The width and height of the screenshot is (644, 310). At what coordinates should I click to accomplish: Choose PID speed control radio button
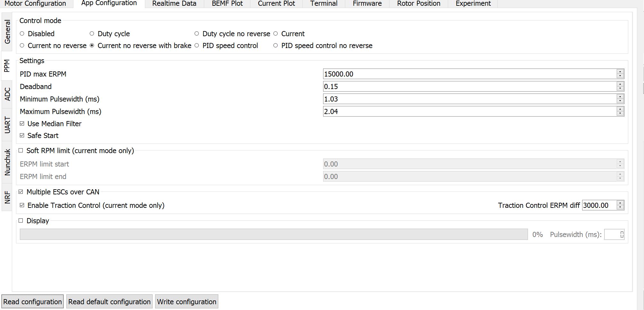click(x=197, y=45)
